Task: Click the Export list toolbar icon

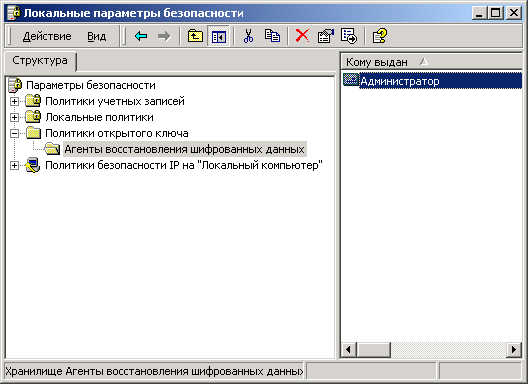Action: 349,36
